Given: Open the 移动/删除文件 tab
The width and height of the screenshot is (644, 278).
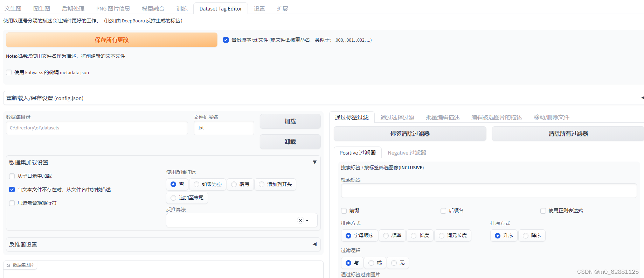Looking at the screenshot, I should (x=552, y=117).
